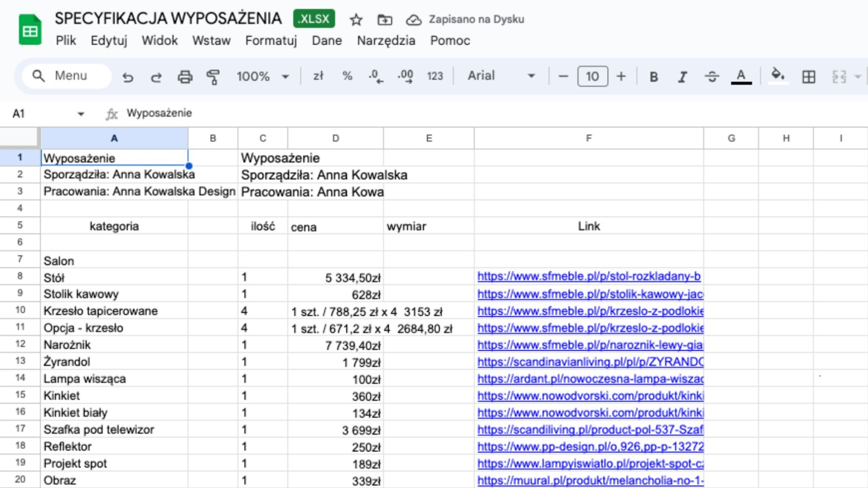Expand the name box dropdown next to A1
The height and width of the screenshot is (488, 868).
click(81, 114)
